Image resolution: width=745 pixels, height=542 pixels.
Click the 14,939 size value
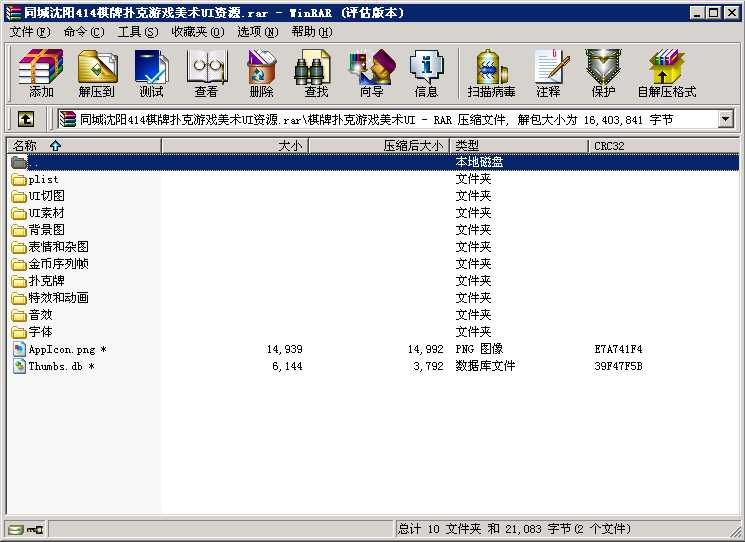pos(284,350)
